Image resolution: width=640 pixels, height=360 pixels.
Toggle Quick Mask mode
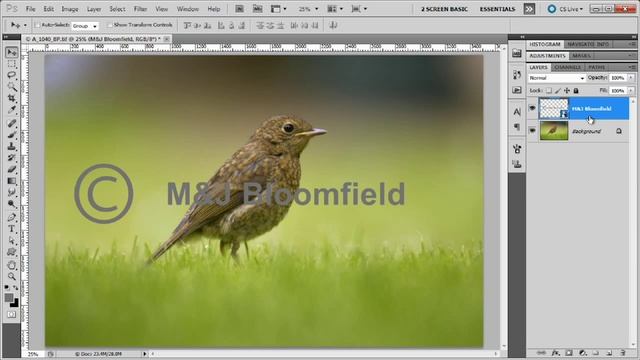(11, 314)
